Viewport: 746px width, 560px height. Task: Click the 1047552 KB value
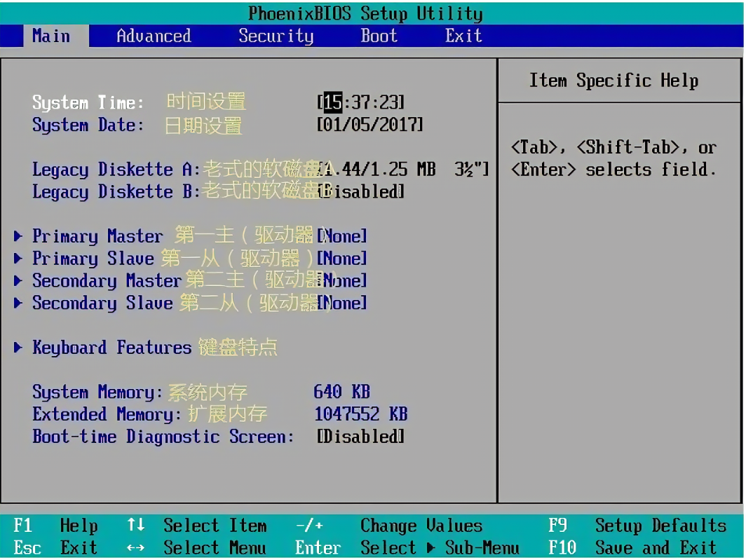click(360, 414)
